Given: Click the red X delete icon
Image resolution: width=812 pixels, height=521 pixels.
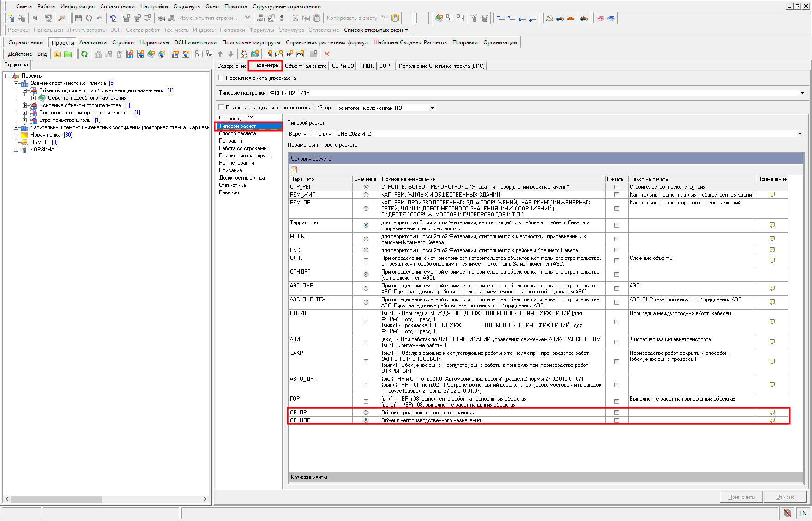Looking at the screenshot, I should (x=327, y=54).
